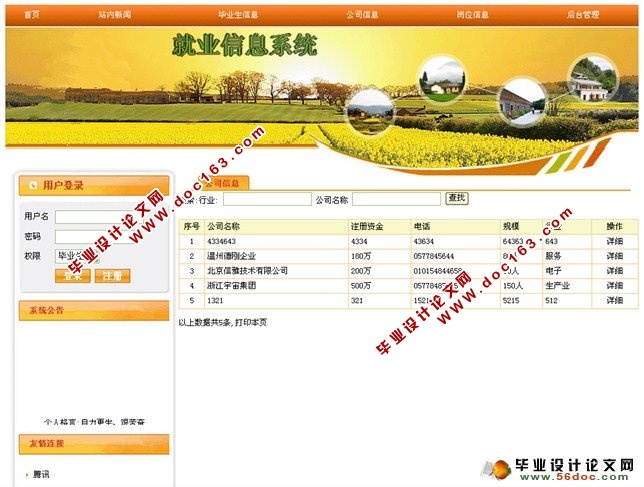Open 详细 for company 1321
This screenshot has width=644, height=487.
614,301
